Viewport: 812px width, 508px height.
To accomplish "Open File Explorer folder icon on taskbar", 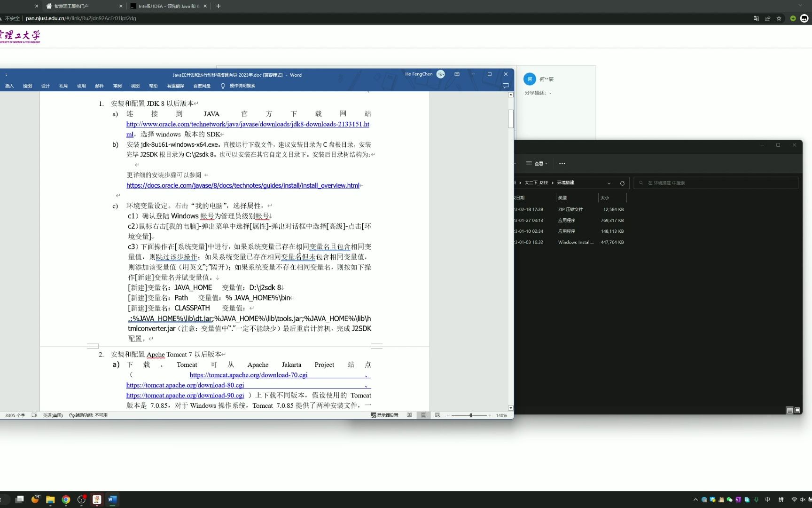I will click(x=50, y=500).
